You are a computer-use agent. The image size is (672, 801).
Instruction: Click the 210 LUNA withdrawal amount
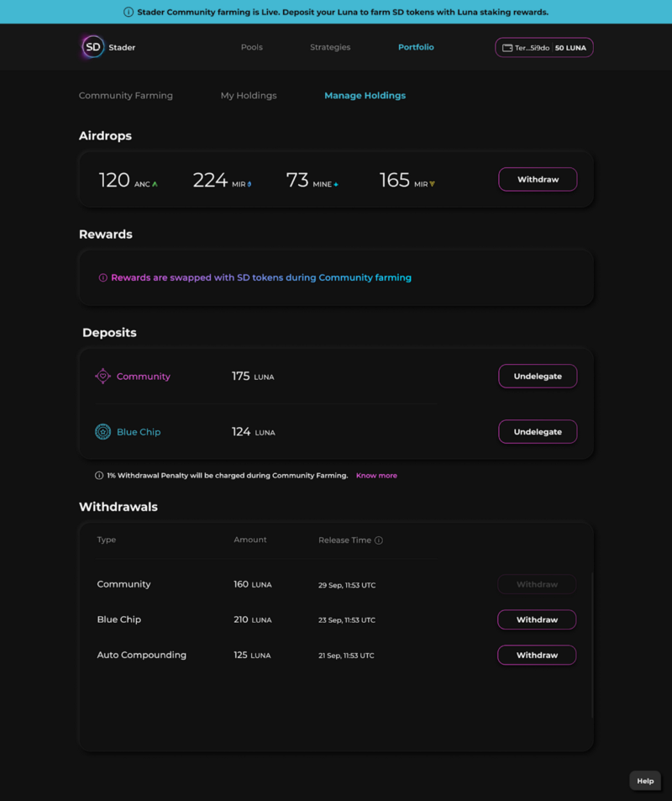click(x=253, y=619)
